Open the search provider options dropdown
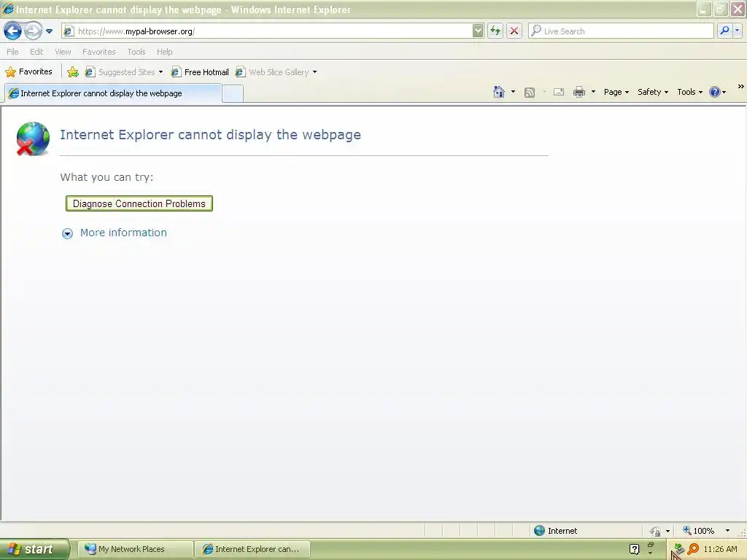Image resolution: width=747 pixels, height=560 pixels. point(737,31)
